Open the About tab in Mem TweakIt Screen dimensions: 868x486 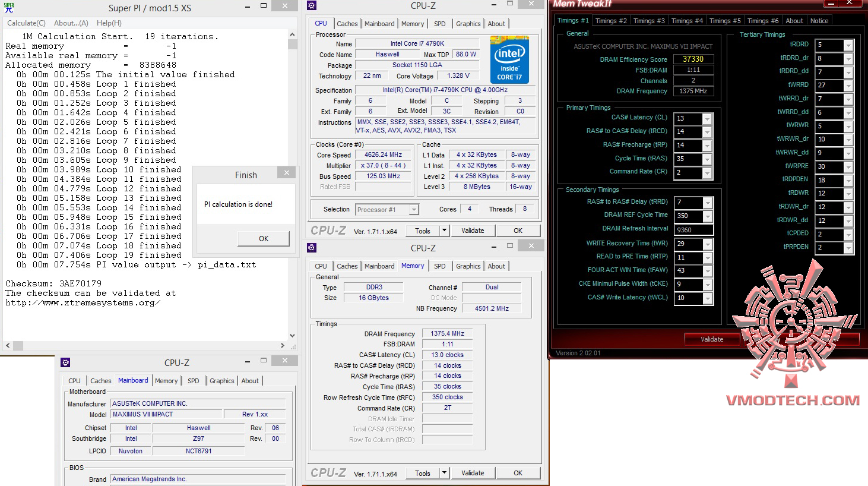tap(794, 21)
